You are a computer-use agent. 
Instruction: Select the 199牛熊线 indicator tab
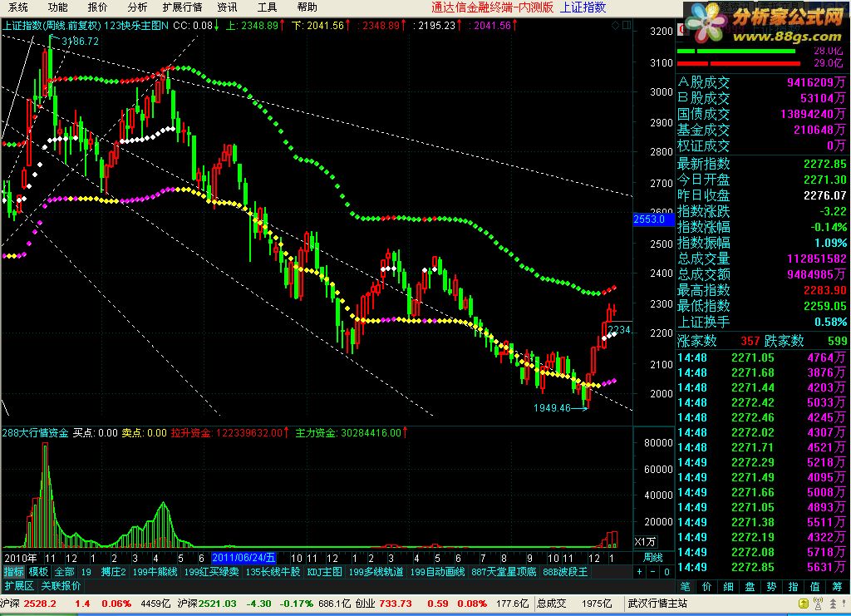(155, 571)
